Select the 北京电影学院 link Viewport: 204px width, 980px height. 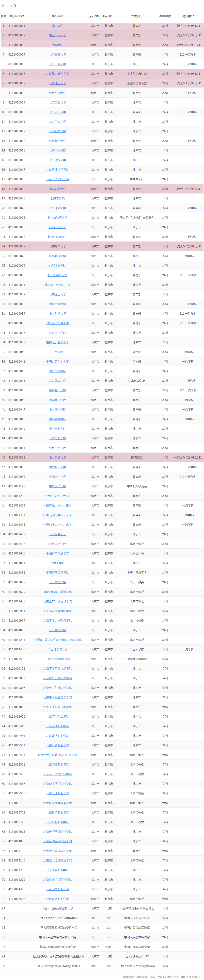[x=57, y=438]
